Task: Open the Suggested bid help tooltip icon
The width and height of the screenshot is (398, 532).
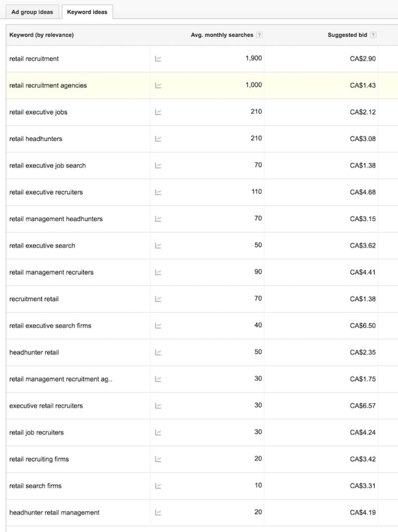Action: tap(373, 35)
